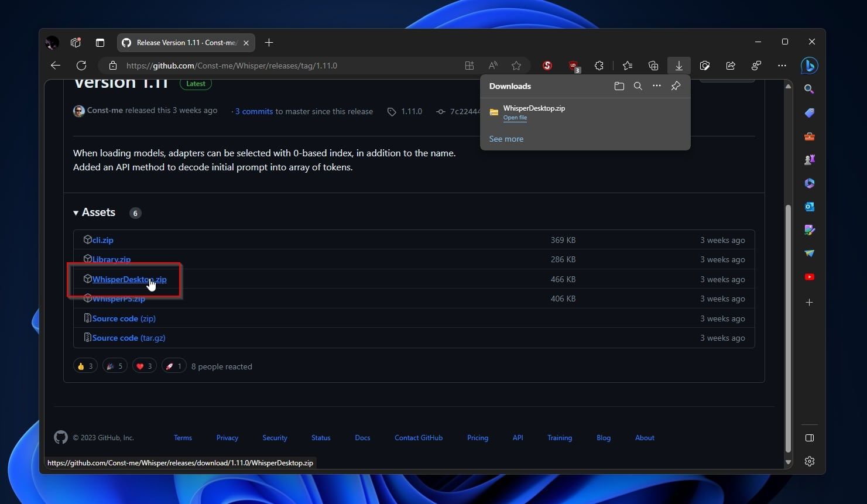Open Const-me author link
Viewport: 867px width, 504px height.
click(x=105, y=110)
